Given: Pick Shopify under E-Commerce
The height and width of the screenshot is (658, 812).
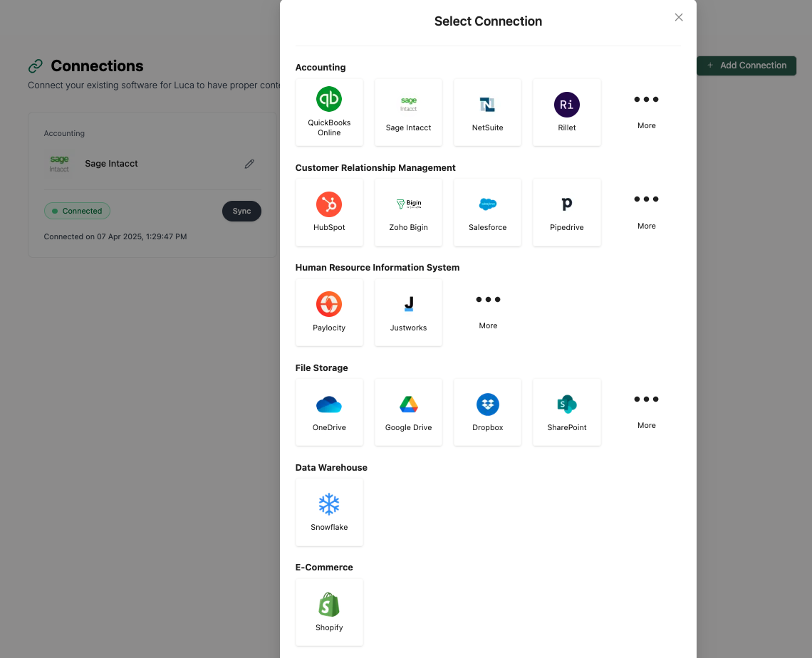Looking at the screenshot, I should 329,611.
